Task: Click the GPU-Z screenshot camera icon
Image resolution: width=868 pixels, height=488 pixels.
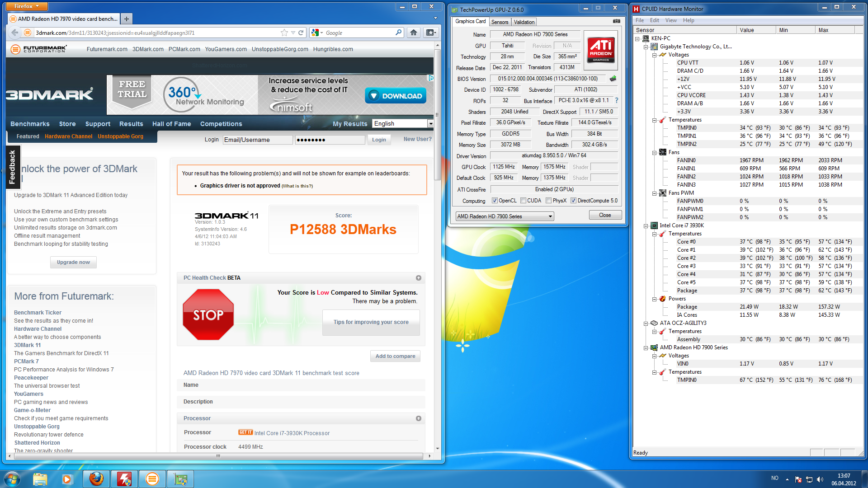Action: [x=617, y=21]
